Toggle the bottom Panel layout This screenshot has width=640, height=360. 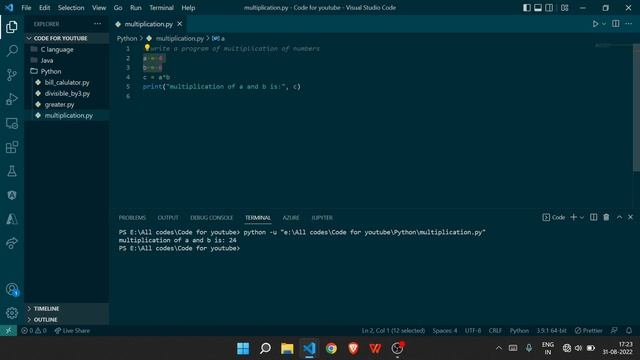(538, 8)
